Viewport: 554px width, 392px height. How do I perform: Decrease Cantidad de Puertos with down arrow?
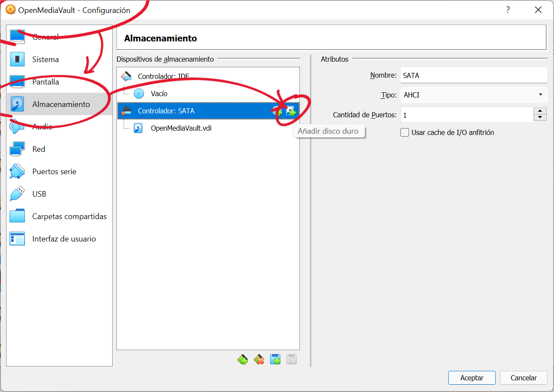[540, 118]
